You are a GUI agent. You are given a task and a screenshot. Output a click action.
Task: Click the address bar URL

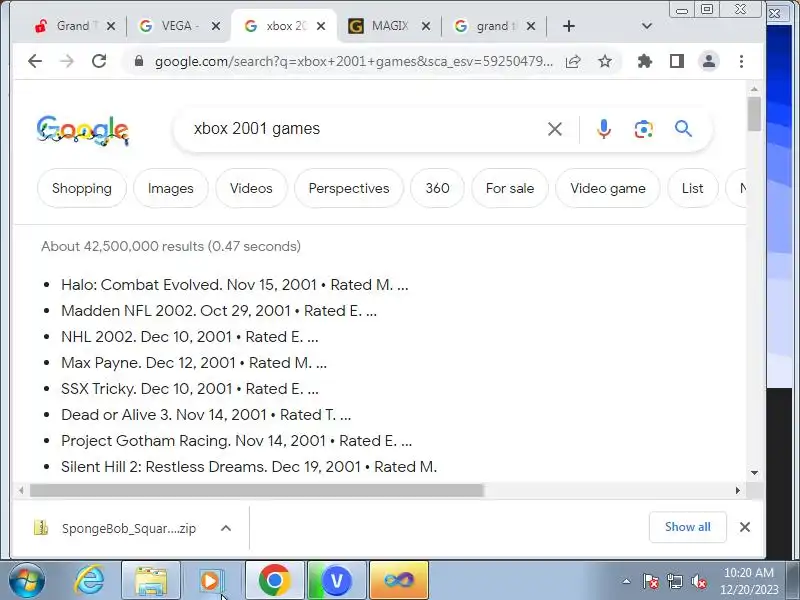(354, 61)
